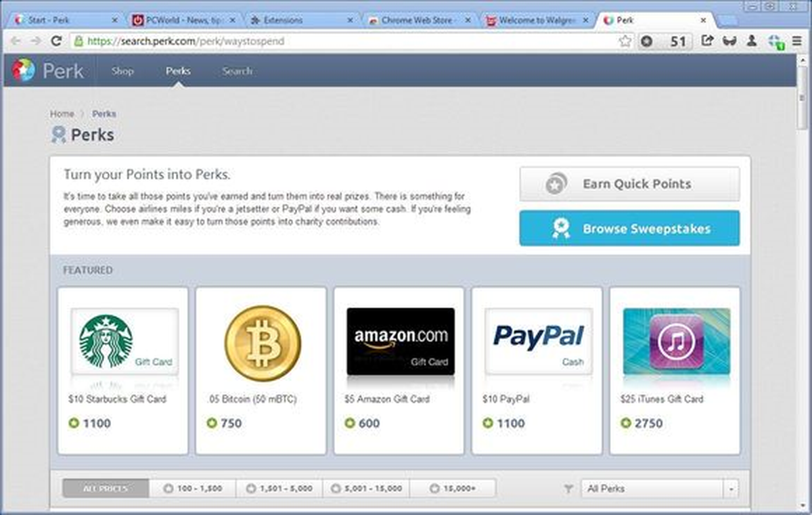
Task: Reload the page with the refresh icon
Action: tap(57, 41)
